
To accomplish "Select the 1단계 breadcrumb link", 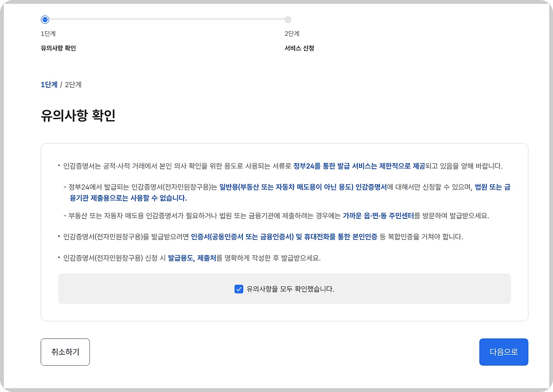I will pyautogui.click(x=49, y=85).
